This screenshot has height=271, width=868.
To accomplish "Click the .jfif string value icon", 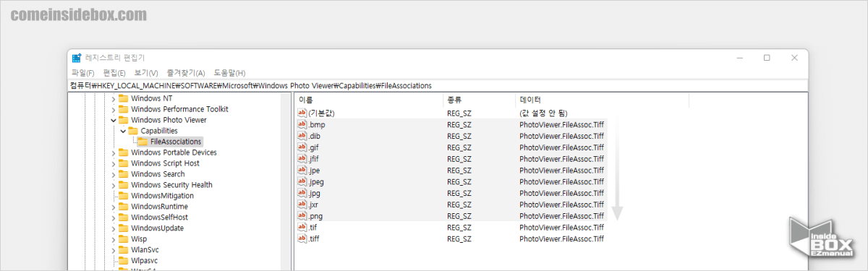I will click(302, 159).
